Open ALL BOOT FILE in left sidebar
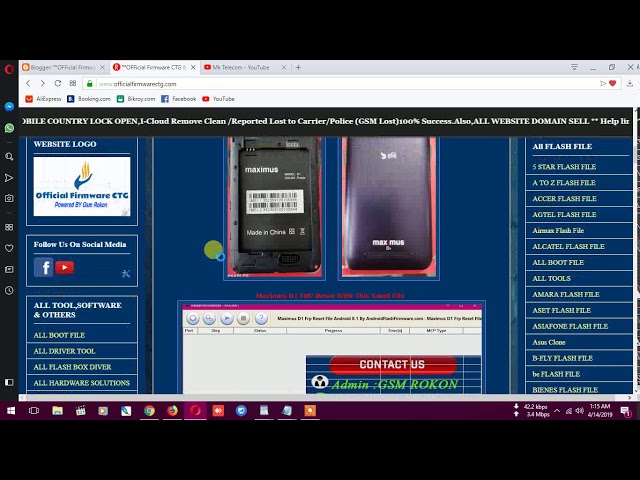 [x=59, y=335]
